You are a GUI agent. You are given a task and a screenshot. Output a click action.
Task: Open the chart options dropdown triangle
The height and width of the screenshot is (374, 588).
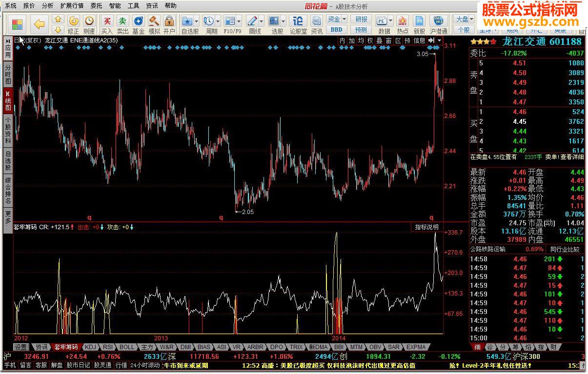tap(440, 40)
